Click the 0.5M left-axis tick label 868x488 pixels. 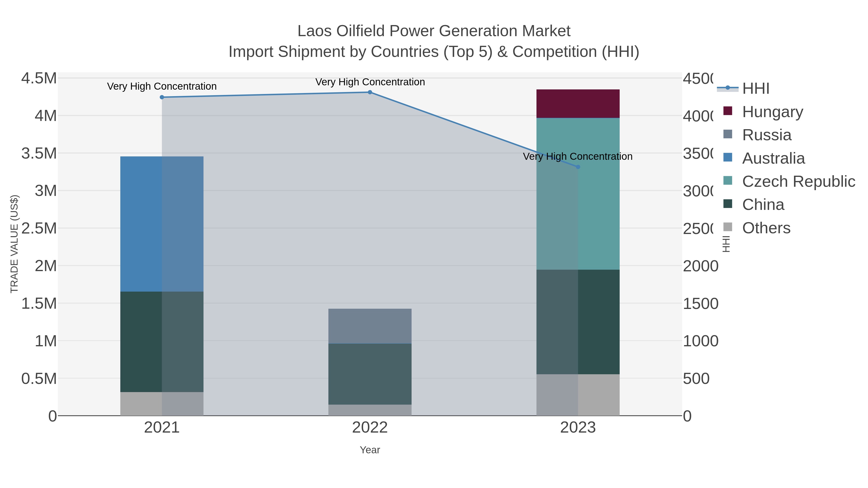39,378
